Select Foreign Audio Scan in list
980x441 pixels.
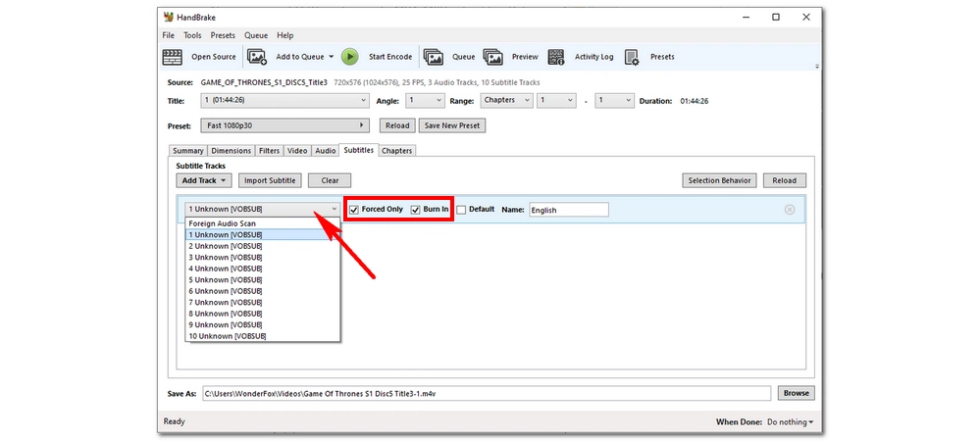(x=263, y=223)
